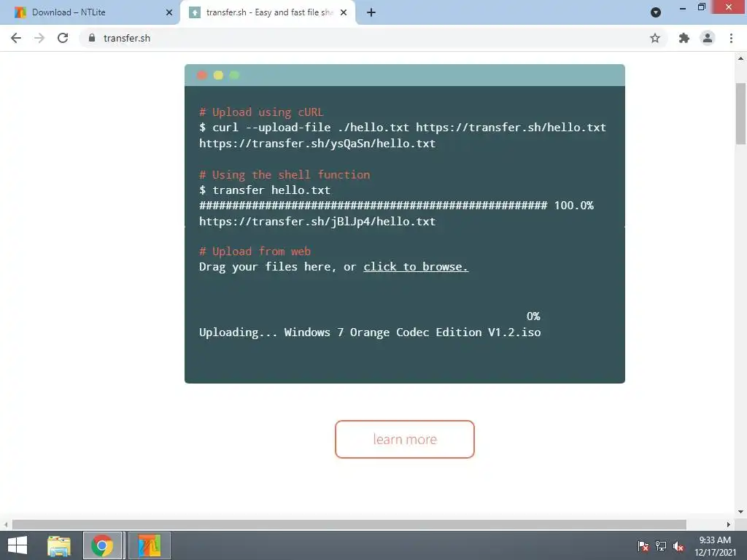747x560 pixels.
Task: Open File Explorer from the taskbar
Action: 59,545
